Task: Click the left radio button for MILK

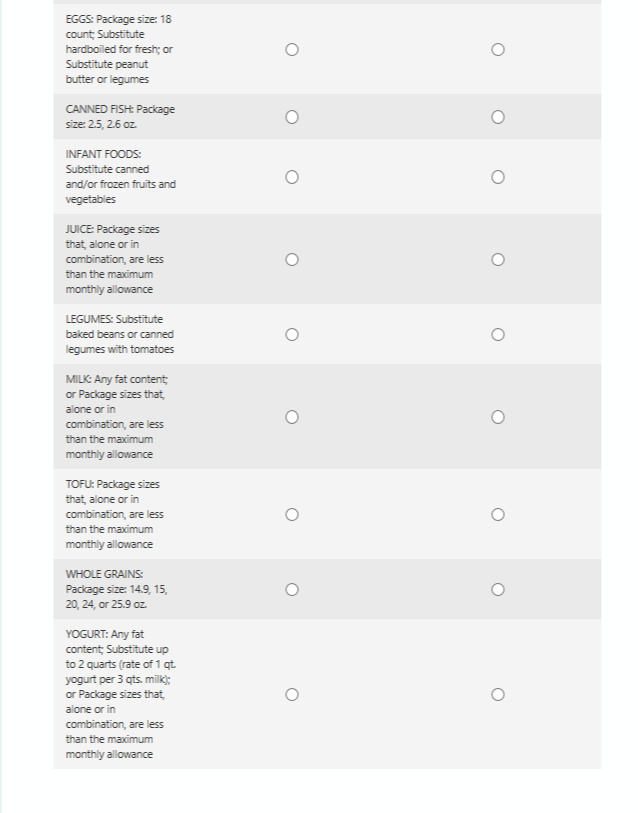Action: 291,417
